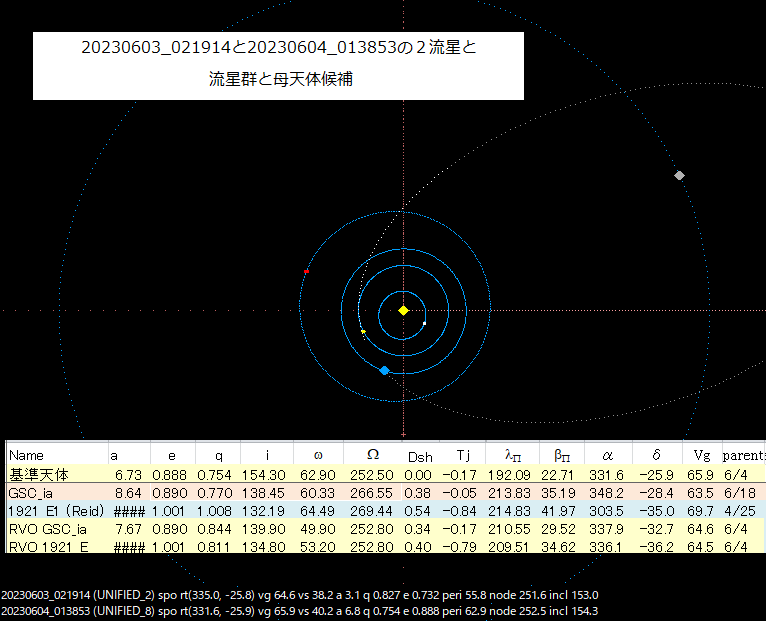Click the yellow Sun diamond at orbit center
Image resolution: width=766 pixels, height=621 pixels.
(x=403, y=310)
